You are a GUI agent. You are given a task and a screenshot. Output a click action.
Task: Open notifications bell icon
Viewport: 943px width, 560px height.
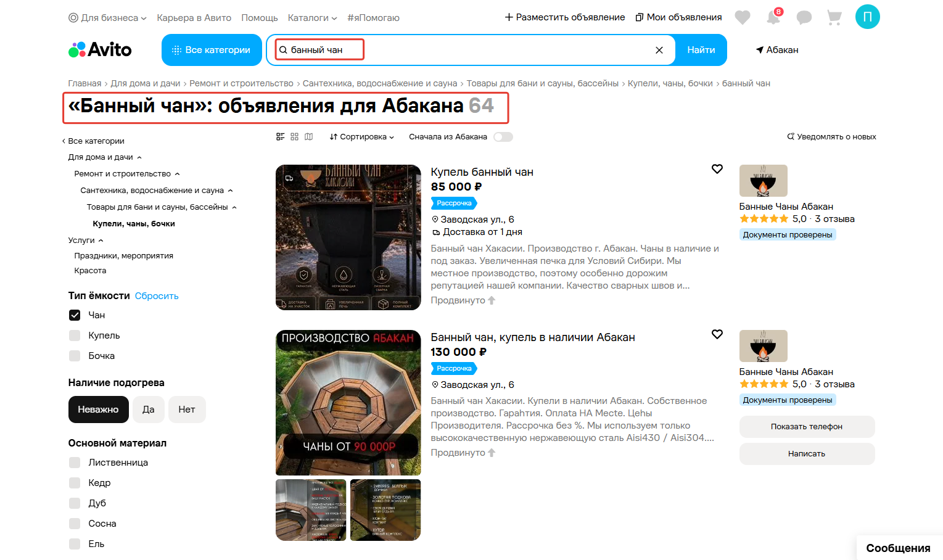tap(773, 17)
